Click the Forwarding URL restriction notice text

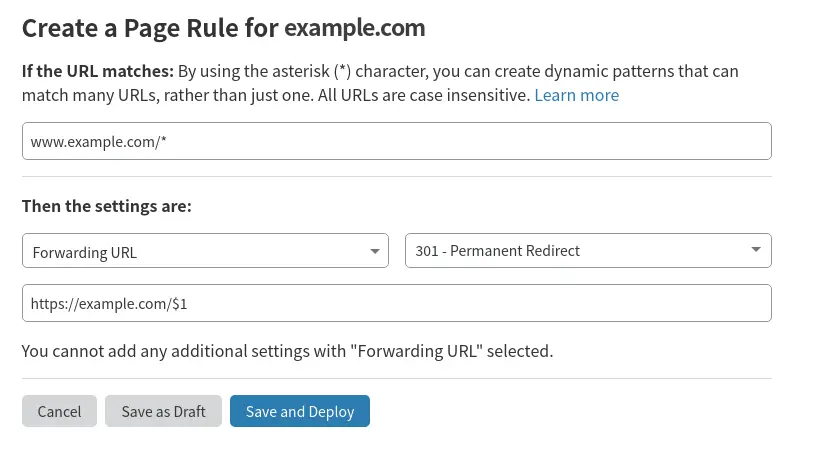point(288,351)
